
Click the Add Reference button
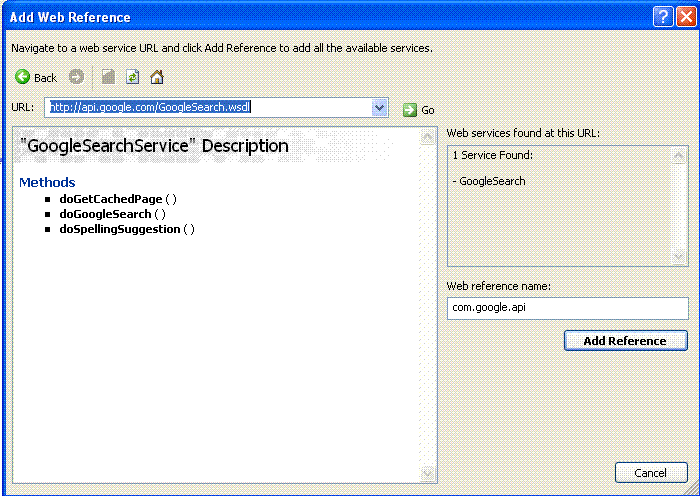point(625,341)
